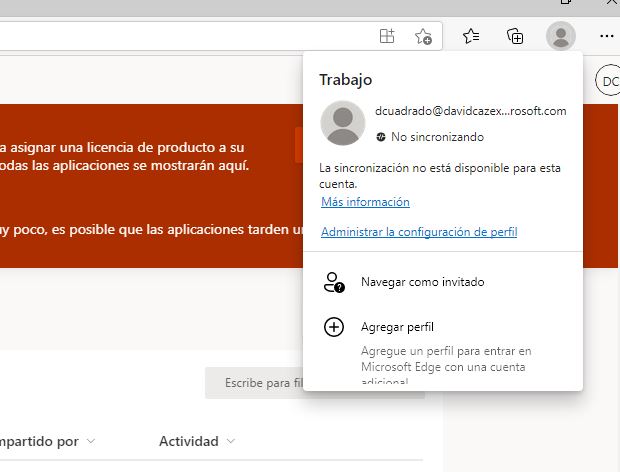Click the guest browsing person icon
620x472 pixels.
pyautogui.click(x=334, y=282)
